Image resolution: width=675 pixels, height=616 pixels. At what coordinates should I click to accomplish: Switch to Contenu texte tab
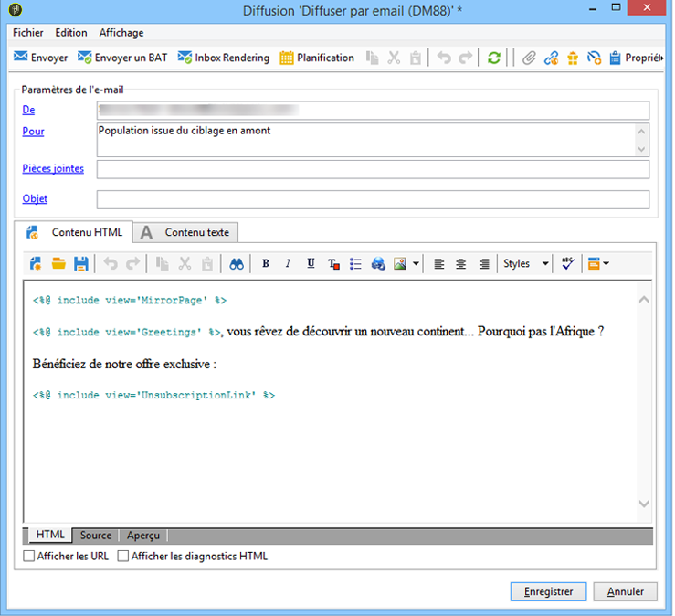(185, 232)
